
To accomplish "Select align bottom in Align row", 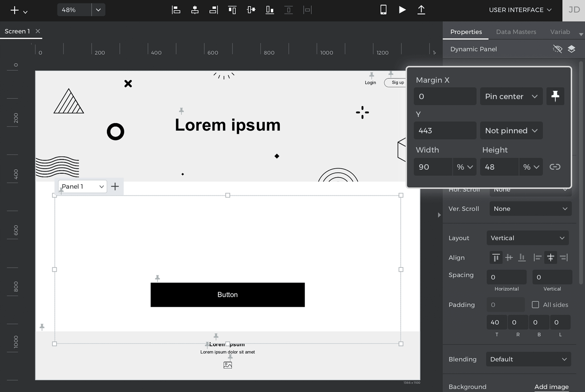I will click(x=522, y=257).
